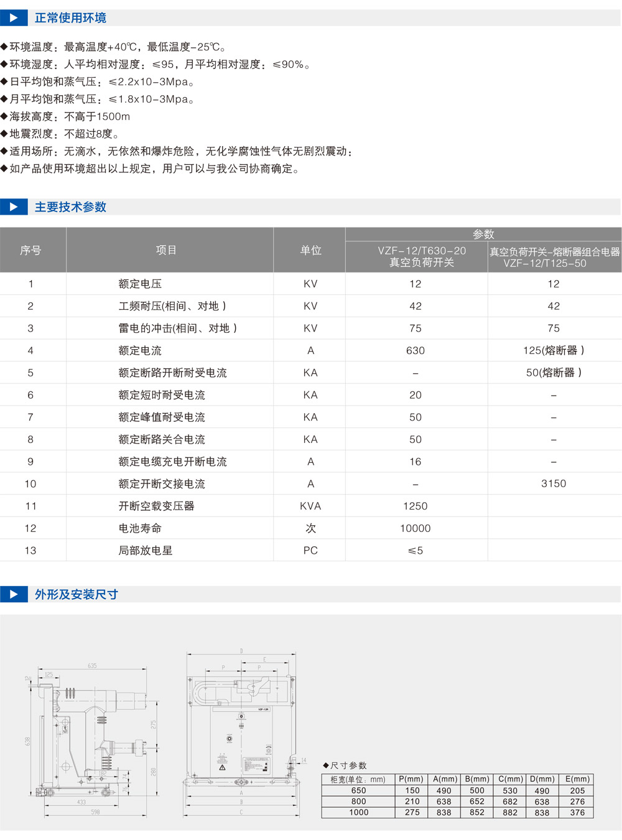Click the 额定电压 row label

140,284
